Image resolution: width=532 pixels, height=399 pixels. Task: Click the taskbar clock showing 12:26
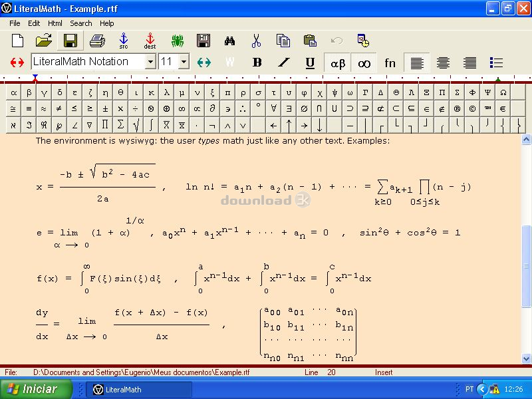click(513, 389)
